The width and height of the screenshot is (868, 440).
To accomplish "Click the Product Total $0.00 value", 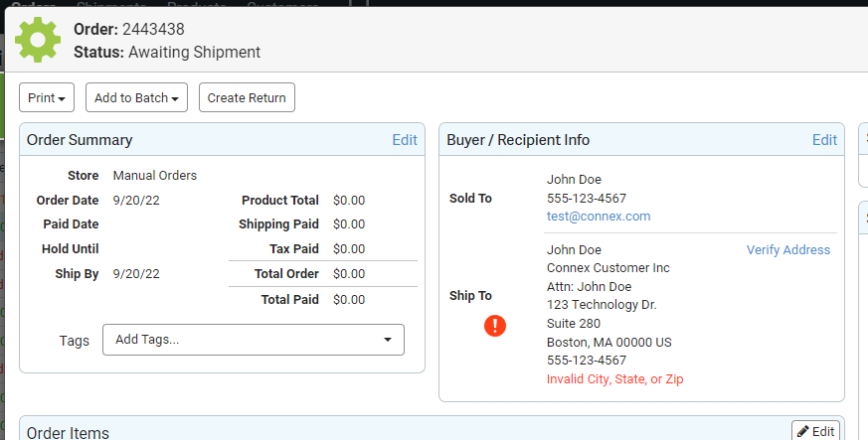I will tap(349, 200).
